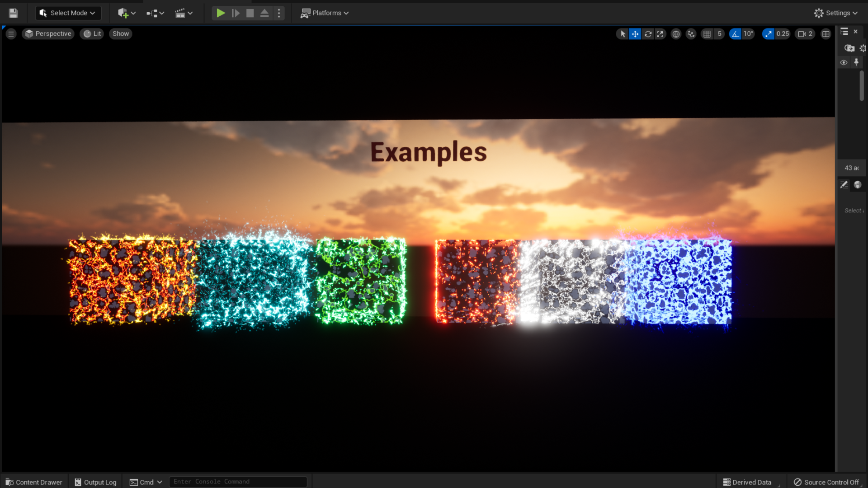
Task: Toggle grid snapping
Action: (707, 34)
